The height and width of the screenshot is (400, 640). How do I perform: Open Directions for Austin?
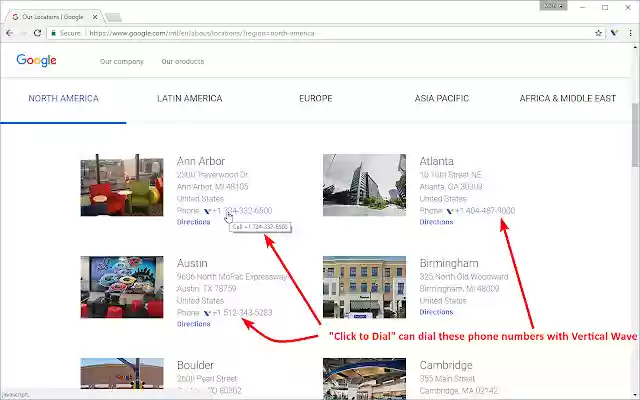click(x=193, y=324)
